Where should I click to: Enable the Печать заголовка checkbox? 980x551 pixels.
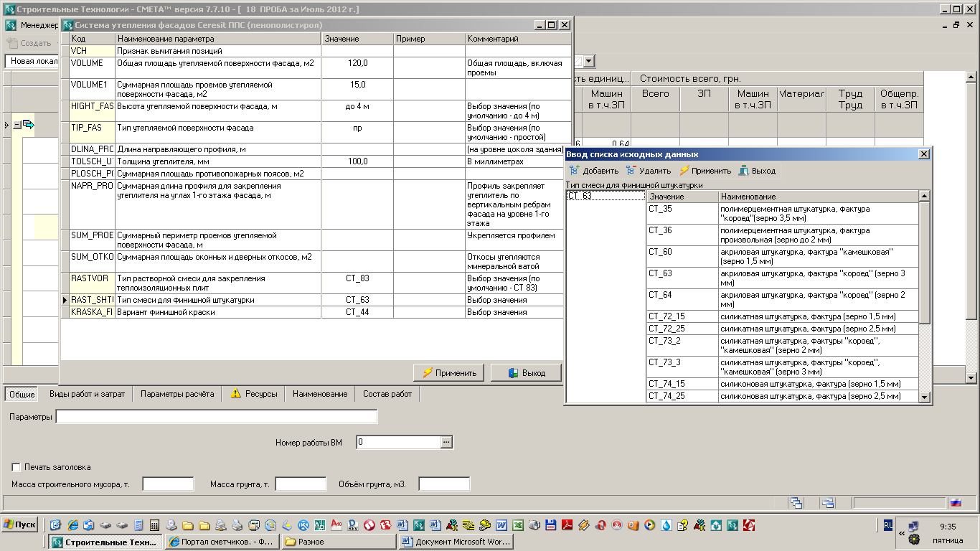17,467
